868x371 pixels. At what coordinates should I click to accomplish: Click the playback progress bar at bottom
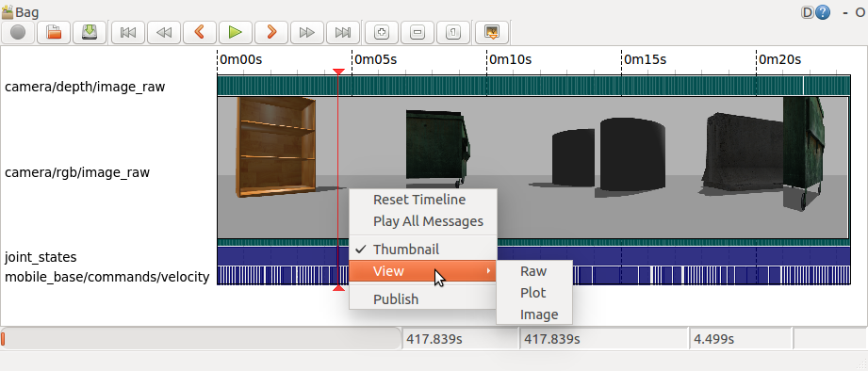pos(201,338)
